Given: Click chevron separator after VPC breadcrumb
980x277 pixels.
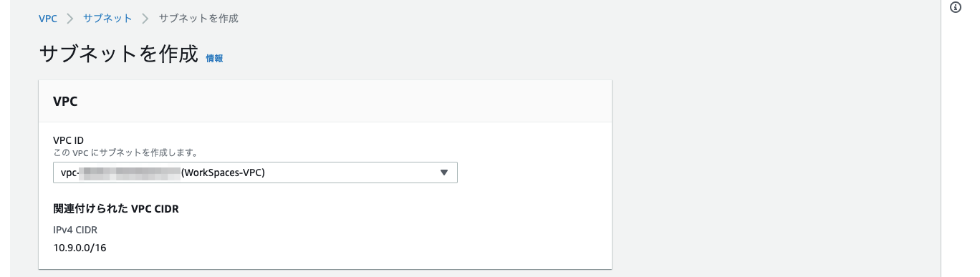Looking at the screenshot, I should (70, 19).
